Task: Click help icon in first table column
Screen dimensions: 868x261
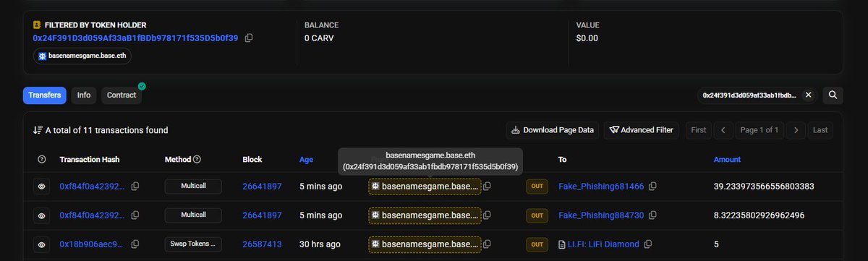Action: 41,159
